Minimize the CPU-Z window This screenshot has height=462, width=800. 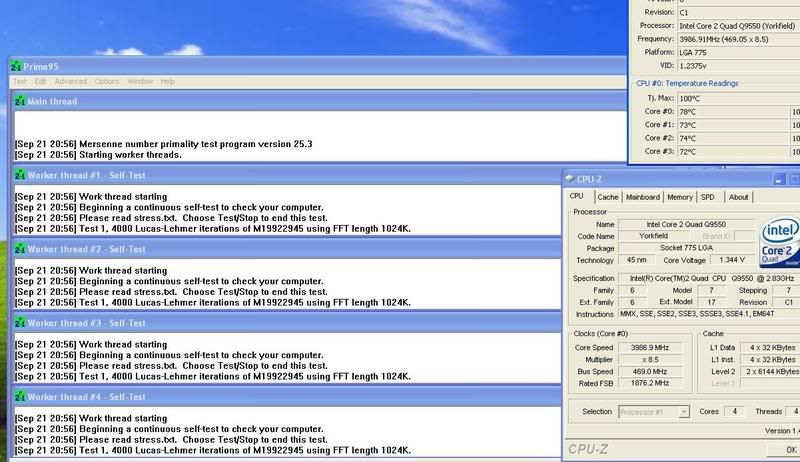click(779, 179)
